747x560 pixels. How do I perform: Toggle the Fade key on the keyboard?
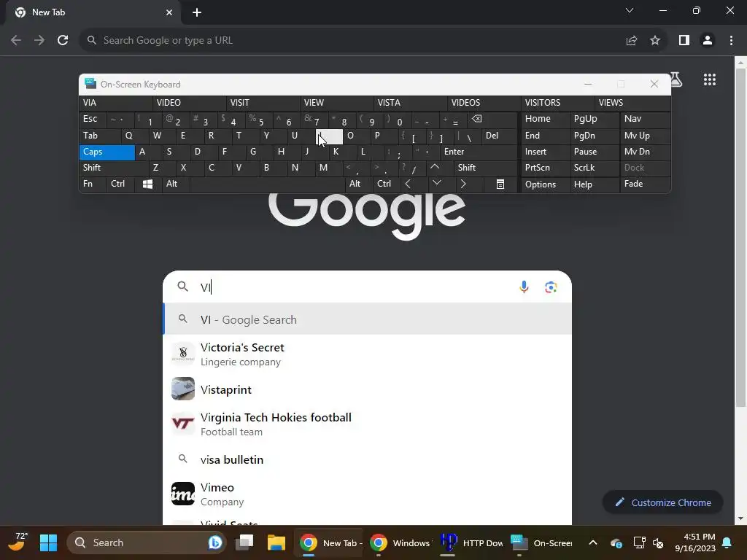click(645, 184)
